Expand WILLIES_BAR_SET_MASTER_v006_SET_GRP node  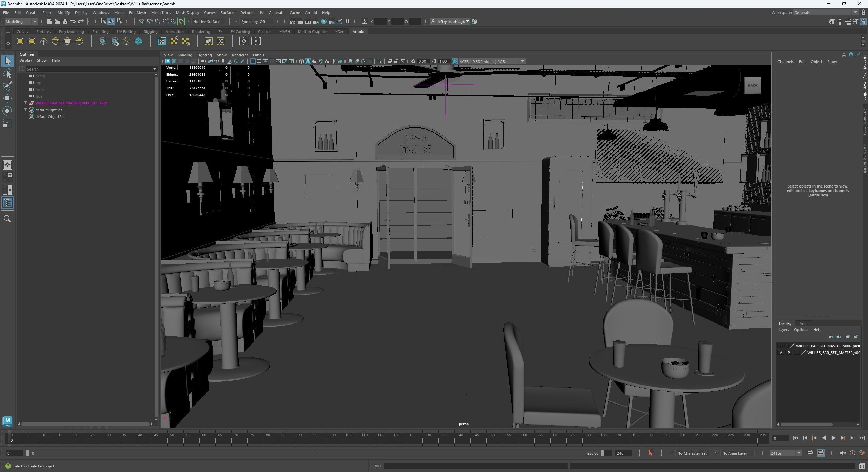(x=25, y=103)
